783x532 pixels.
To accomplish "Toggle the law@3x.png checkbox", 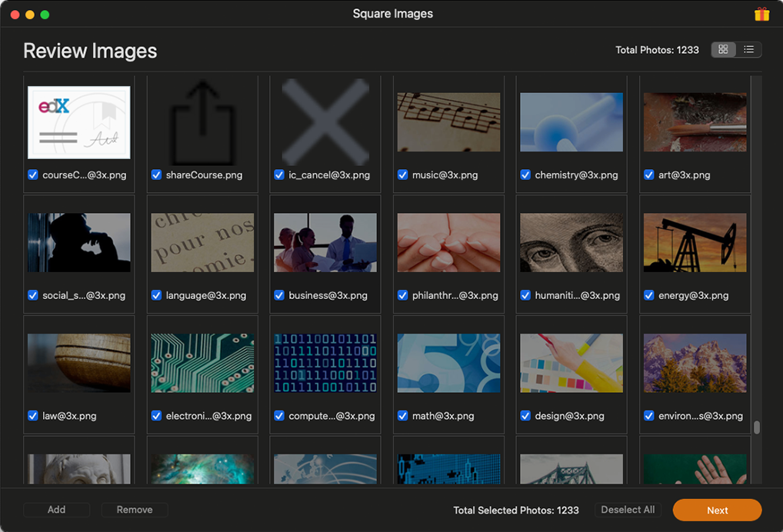I will pyautogui.click(x=33, y=416).
